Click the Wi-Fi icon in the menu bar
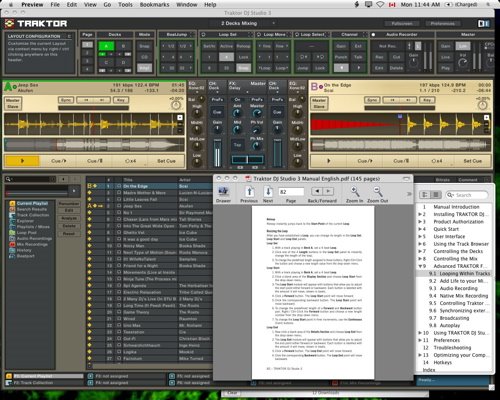Viewport: 500px width, 400px height. click(380, 5)
